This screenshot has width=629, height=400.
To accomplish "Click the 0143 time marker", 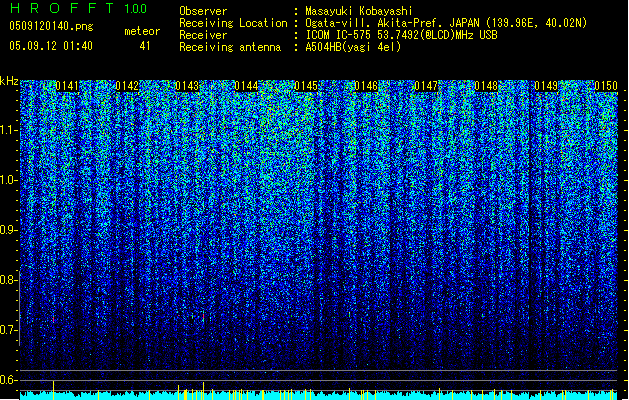I will (187, 86).
